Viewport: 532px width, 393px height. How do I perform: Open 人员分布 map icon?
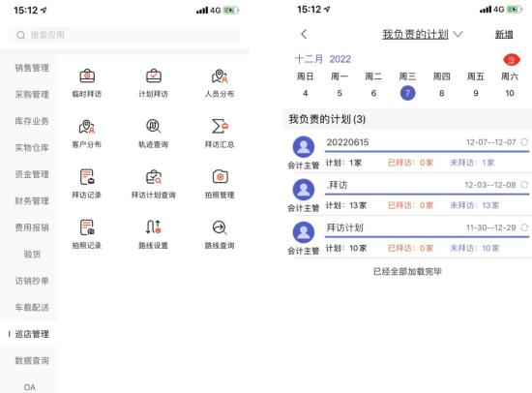(x=220, y=76)
